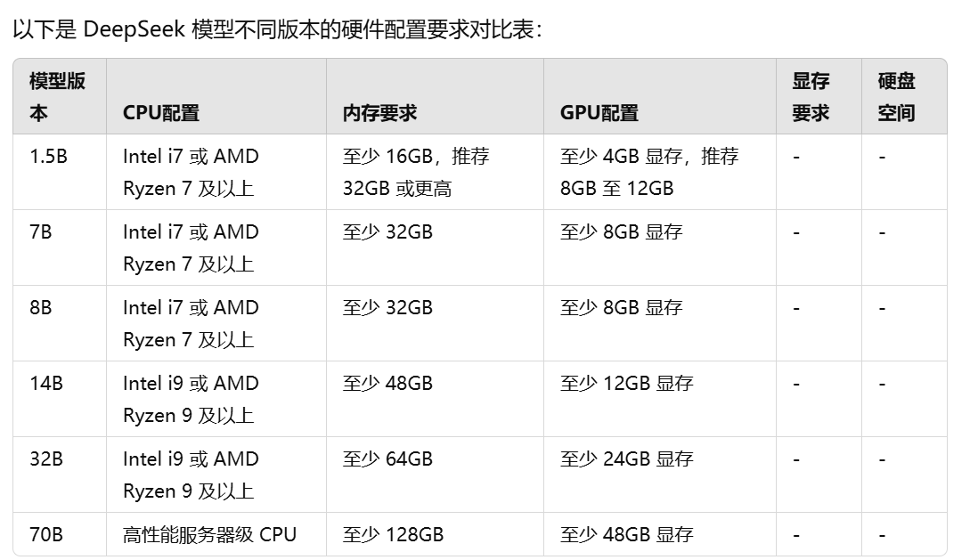Viewport: 978px width, 560px height.
Task: Select the GPU配置 column header
Action: click(x=660, y=97)
